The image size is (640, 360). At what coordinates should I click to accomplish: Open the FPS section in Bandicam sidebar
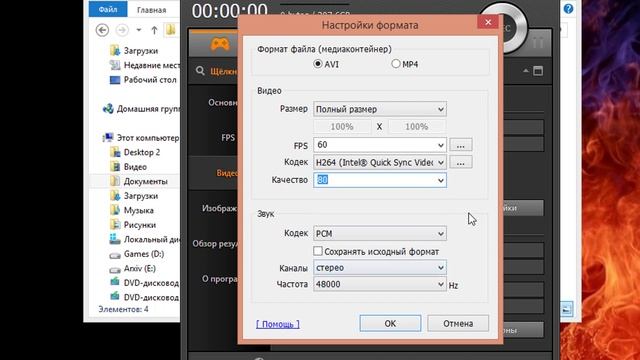tap(228, 138)
